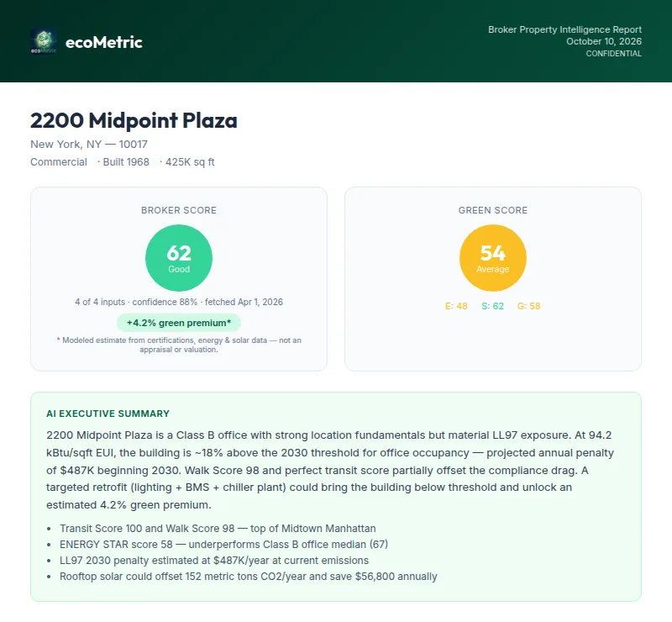Click the ecoMetric brand name
This screenshot has height=622, width=672.
pos(103,42)
